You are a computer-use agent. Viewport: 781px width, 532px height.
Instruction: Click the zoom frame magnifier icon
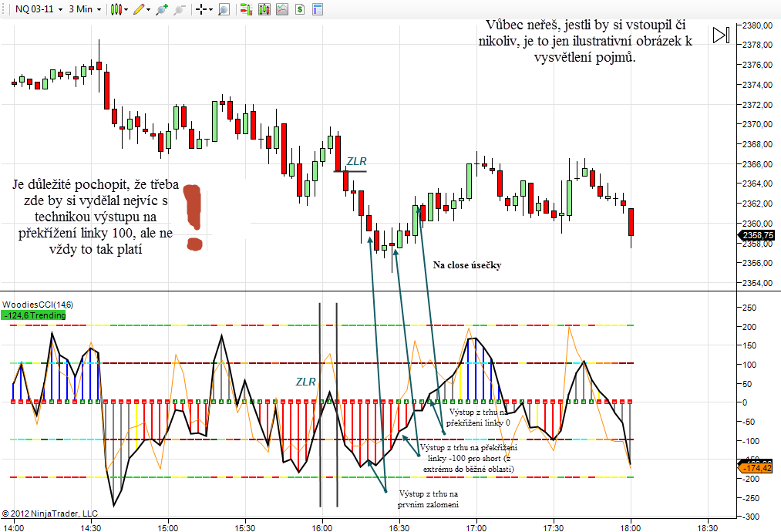tap(224, 9)
